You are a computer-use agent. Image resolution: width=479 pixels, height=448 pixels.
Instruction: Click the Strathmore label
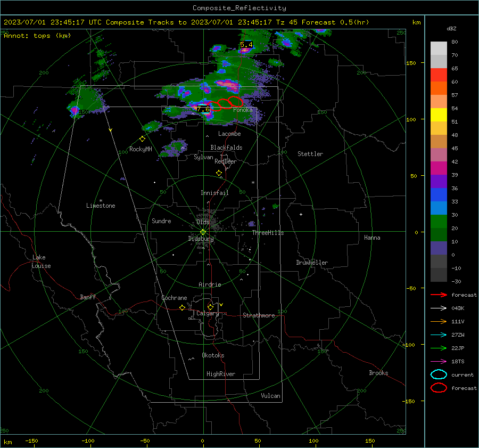(259, 315)
